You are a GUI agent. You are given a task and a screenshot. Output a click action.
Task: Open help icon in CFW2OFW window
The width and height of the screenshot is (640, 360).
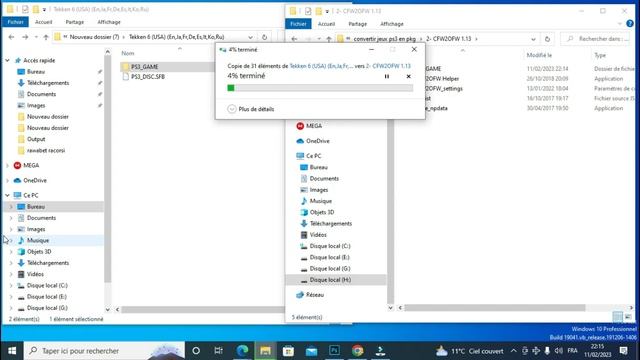pyautogui.click(x=630, y=24)
